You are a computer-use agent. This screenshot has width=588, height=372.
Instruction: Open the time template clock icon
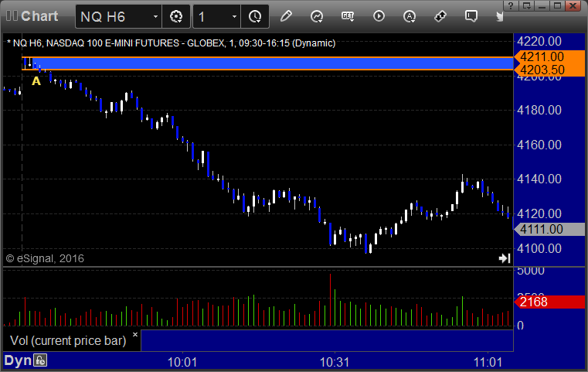[255, 16]
